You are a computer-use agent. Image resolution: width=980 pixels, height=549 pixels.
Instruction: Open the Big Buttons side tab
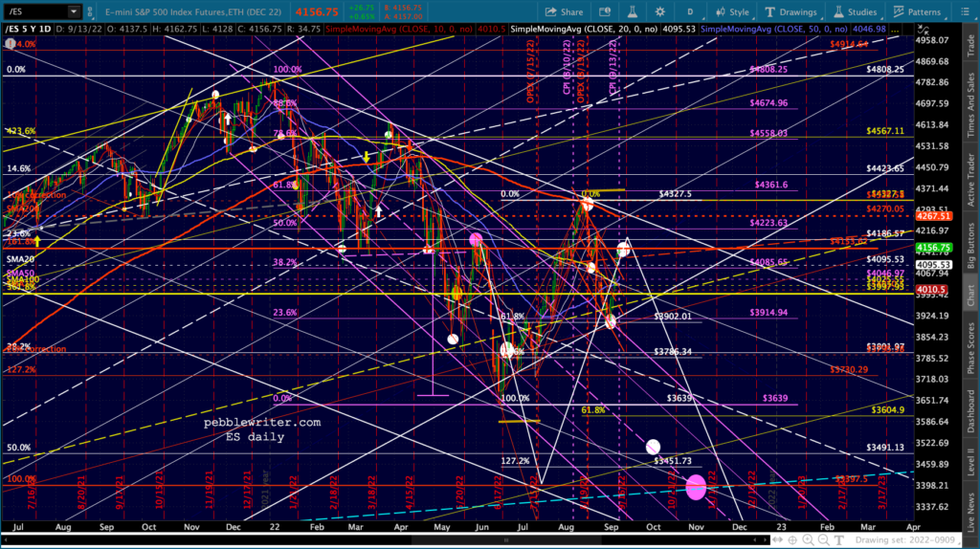tap(970, 246)
